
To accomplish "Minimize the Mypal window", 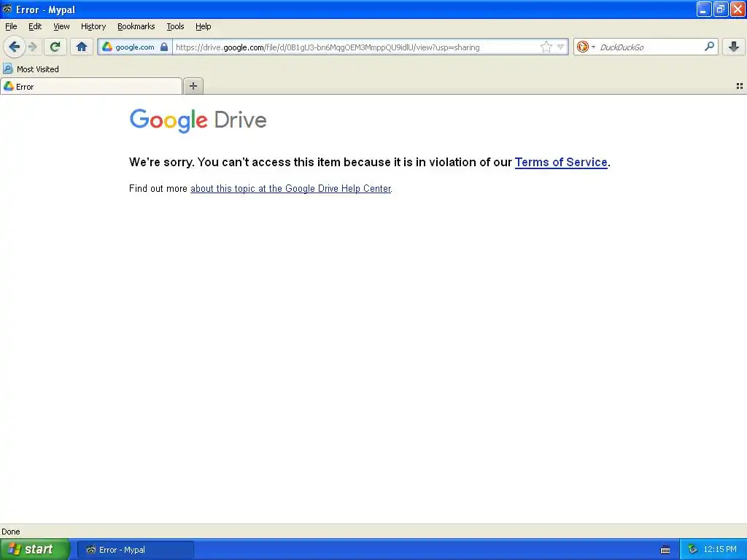I will 704,9.
